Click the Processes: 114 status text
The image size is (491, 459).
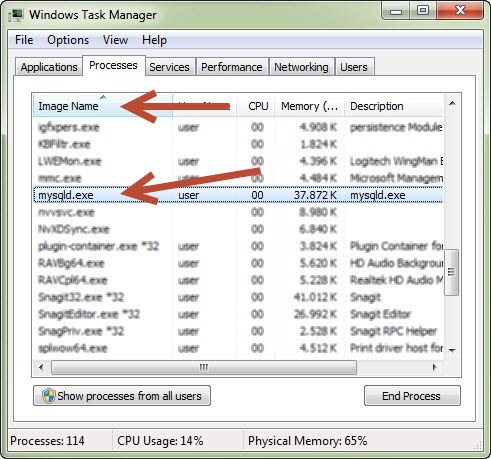point(47,441)
